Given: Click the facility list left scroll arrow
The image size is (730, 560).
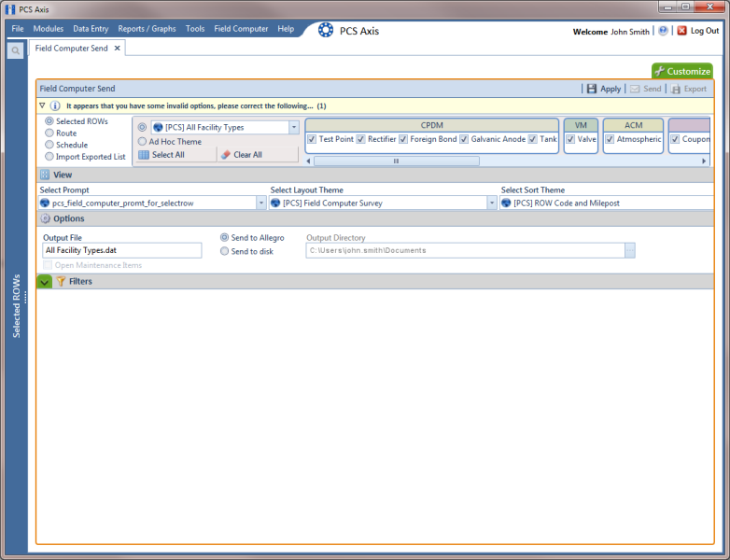Looking at the screenshot, I should pyautogui.click(x=308, y=161).
